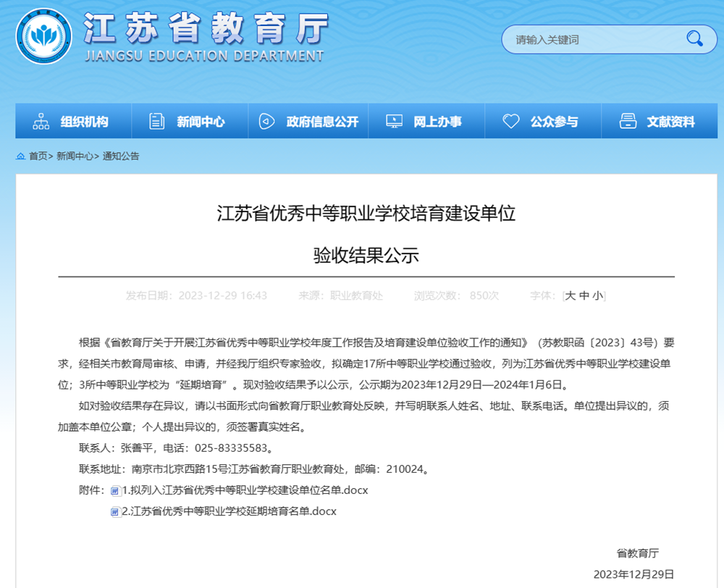Click the docx icon beside attachment 1

pyautogui.click(x=116, y=491)
